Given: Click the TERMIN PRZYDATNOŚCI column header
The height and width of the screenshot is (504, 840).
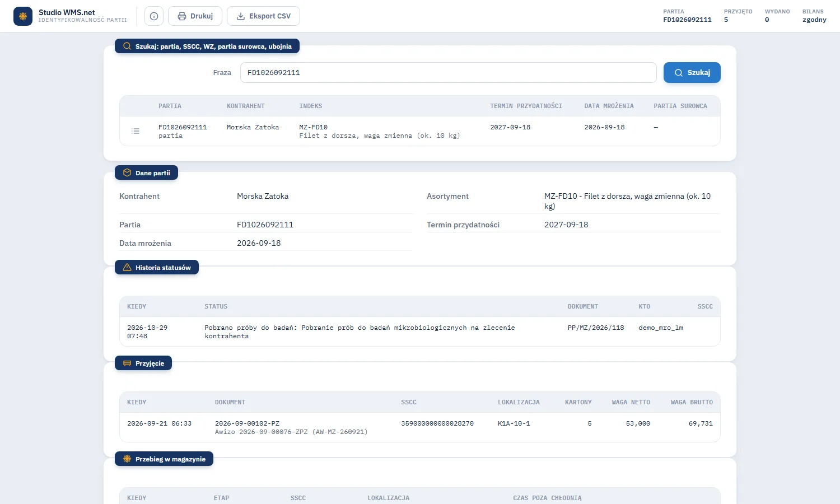Looking at the screenshot, I should click(526, 106).
